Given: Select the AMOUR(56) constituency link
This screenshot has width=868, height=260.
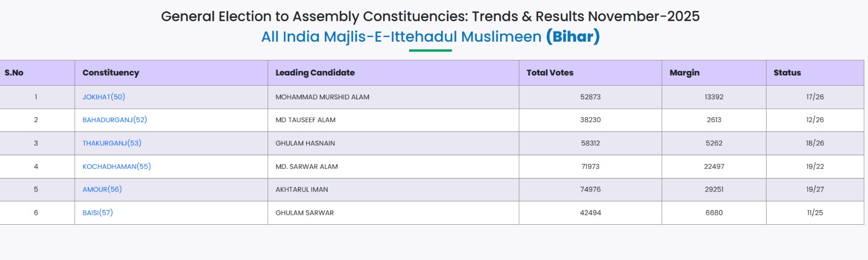Looking at the screenshot, I should point(102,189).
